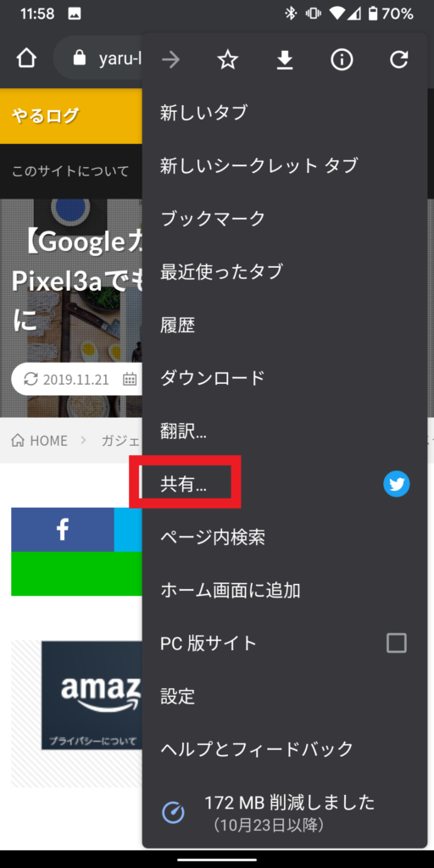Tick the PC 版サイト checkbox
Image resolution: width=434 pixels, height=868 pixels.
[397, 643]
